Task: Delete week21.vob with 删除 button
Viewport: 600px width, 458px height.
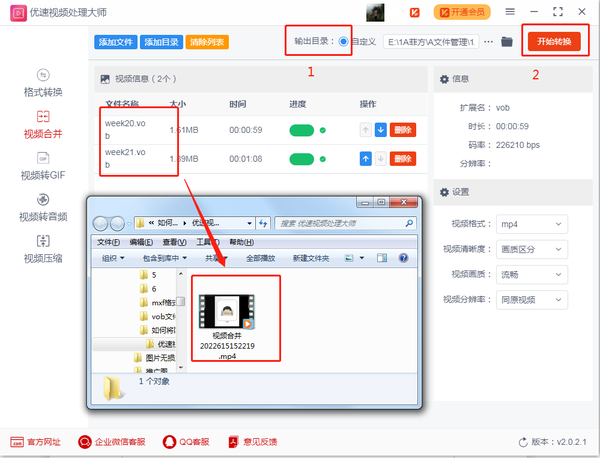Action: coord(403,159)
